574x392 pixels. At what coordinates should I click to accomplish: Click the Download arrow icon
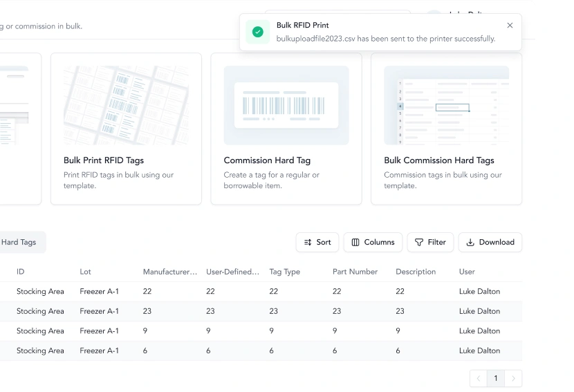pos(470,242)
